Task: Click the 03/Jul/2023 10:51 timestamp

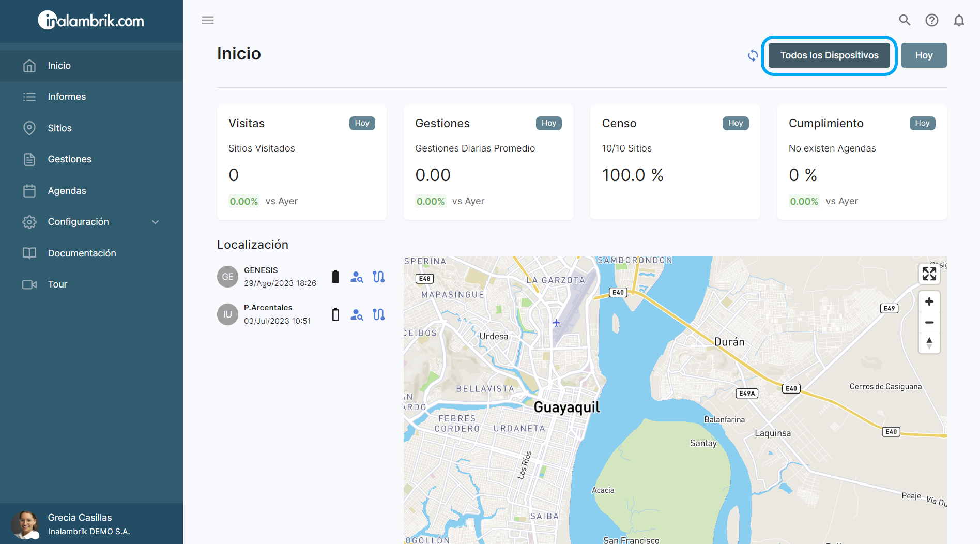Action: click(x=278, y=321)
